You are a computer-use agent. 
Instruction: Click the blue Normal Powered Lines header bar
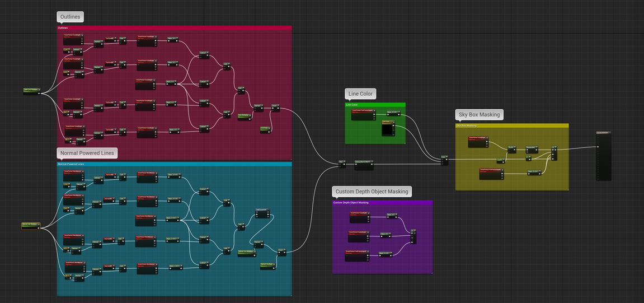pos(174,164)
